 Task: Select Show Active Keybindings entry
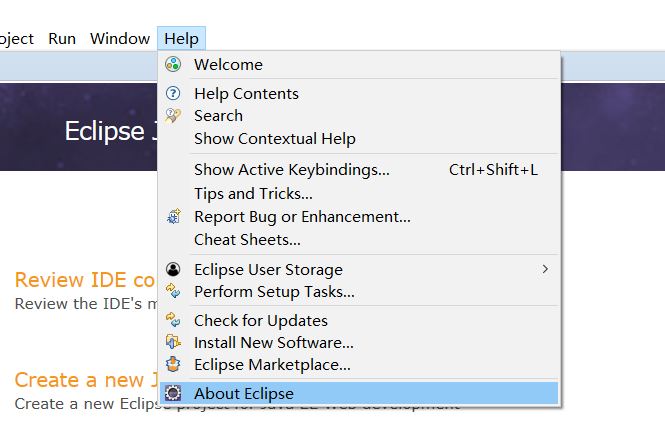(x=359, y=170)
